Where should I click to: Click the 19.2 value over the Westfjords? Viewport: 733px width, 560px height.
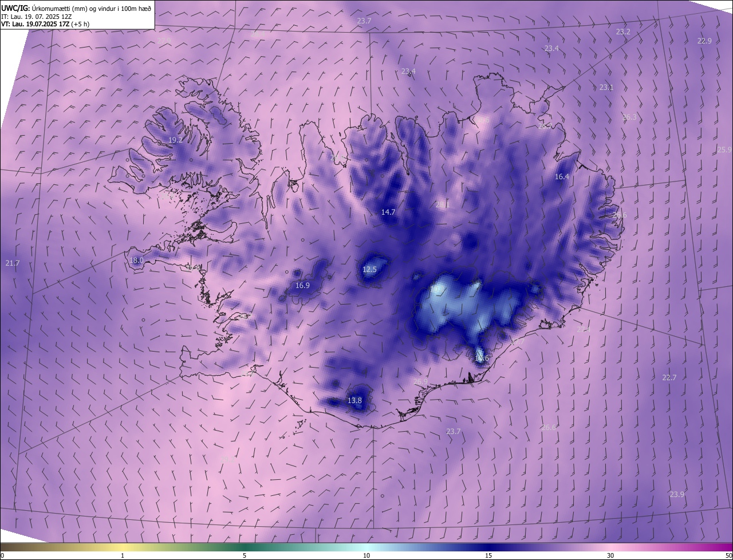pyautogui.click(x=175, y=140)
